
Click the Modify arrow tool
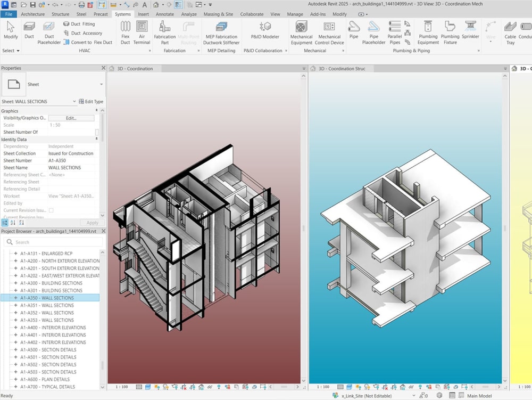point(11,30)
